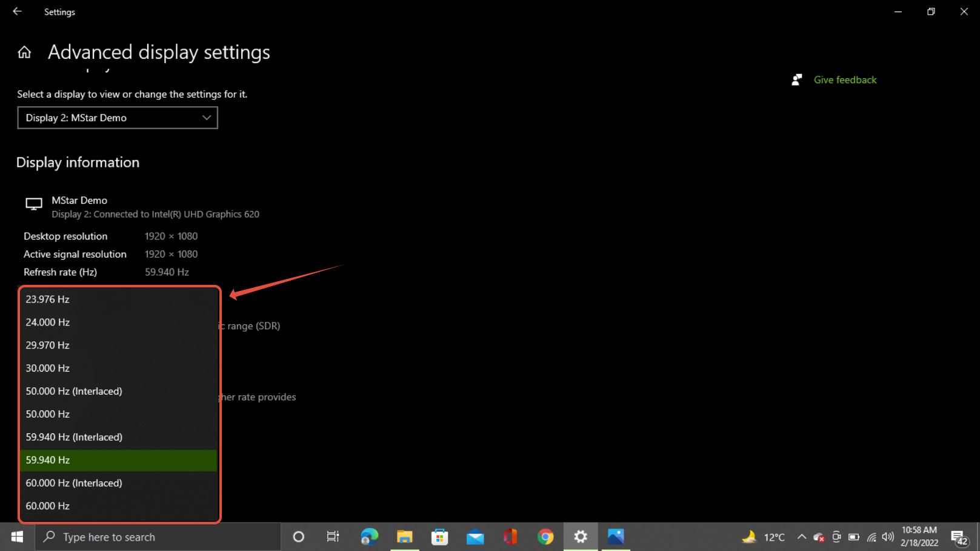Select the 23.976 Hz refresh rate
Screen dimensions: 980x551
click(119, 299)
